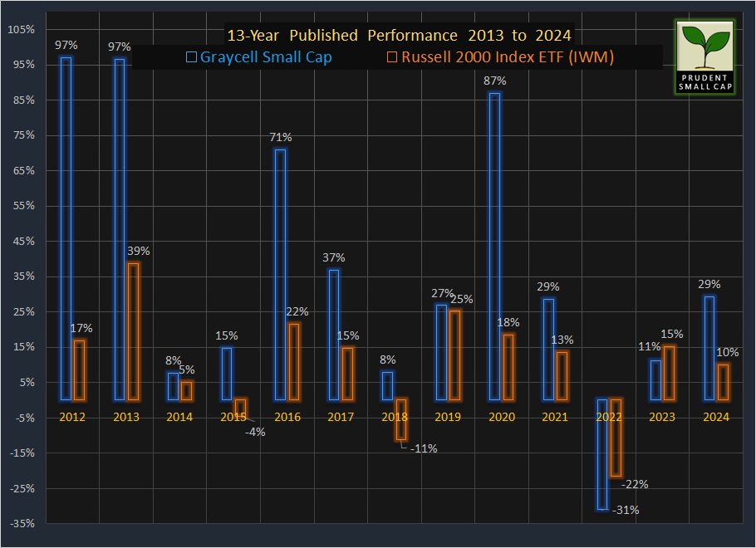Click the '2016' x-axis year label
The height and width of the screenshot is (548, 756).
click(x=287, y=417)
